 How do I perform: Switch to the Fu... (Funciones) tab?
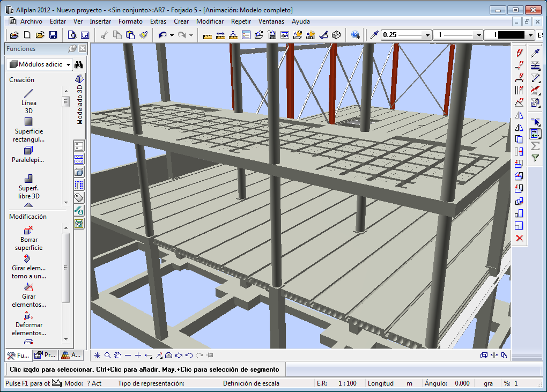pyautogui.click(x=18, y=356)
